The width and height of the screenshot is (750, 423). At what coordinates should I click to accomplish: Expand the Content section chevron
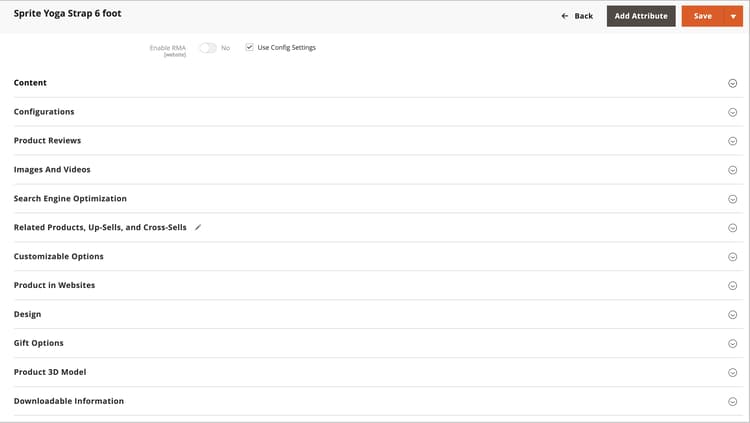click(x=732, y=83)
